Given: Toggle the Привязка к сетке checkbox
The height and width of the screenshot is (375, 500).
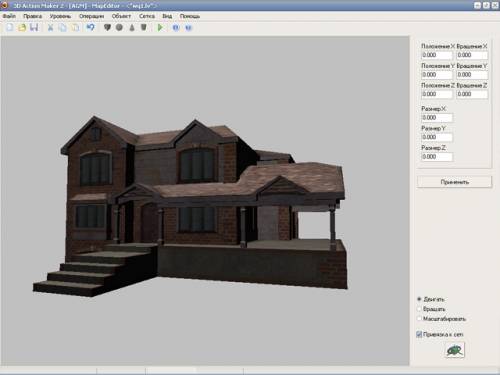Looking at the screenshot, I should coord(419,334).
